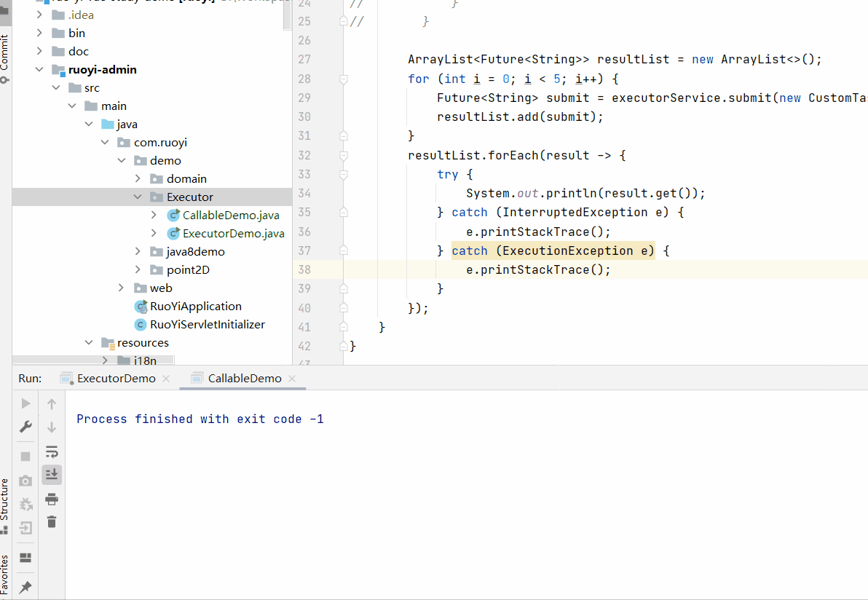Screen dimensions: 868x600
Task: Open the Structure tool window
Action: (5, 499)
